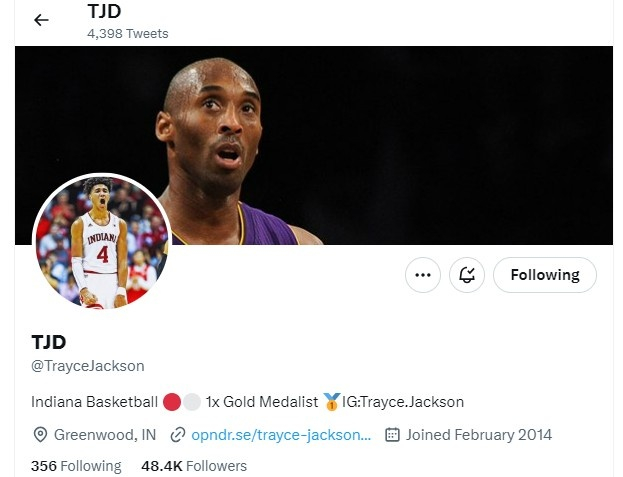
Task: Click the location pin icon by Greenwood
Action: (40, 435)
